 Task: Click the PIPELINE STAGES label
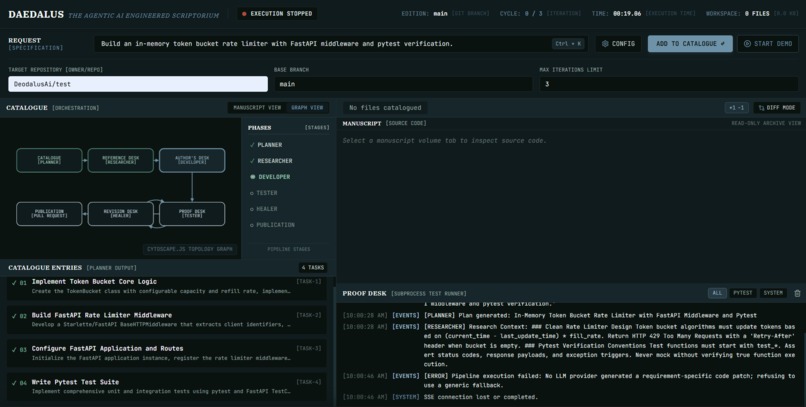289,249
